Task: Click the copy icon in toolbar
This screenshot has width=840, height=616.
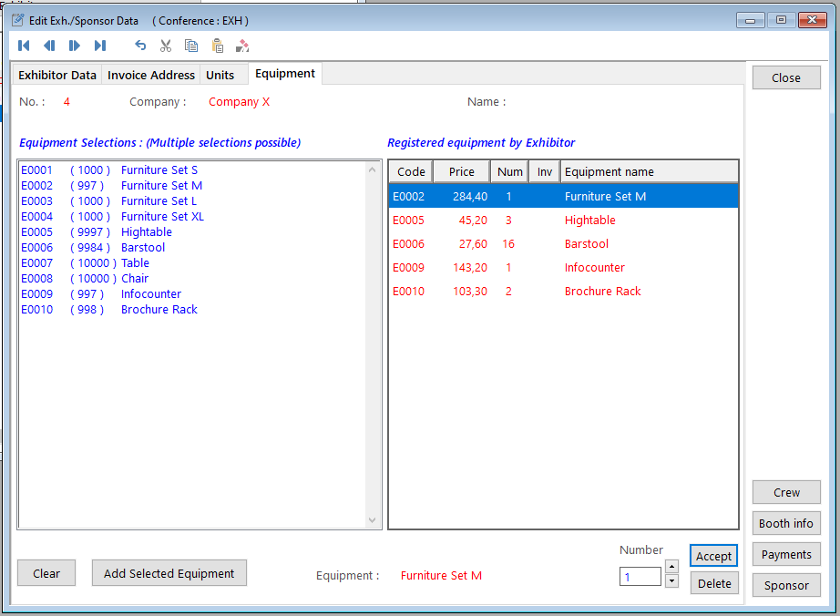Action: click(191, 46)
